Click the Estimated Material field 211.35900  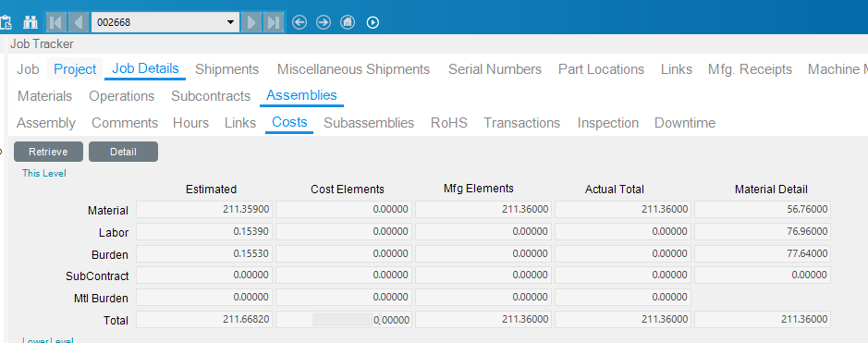coord(204,209)
